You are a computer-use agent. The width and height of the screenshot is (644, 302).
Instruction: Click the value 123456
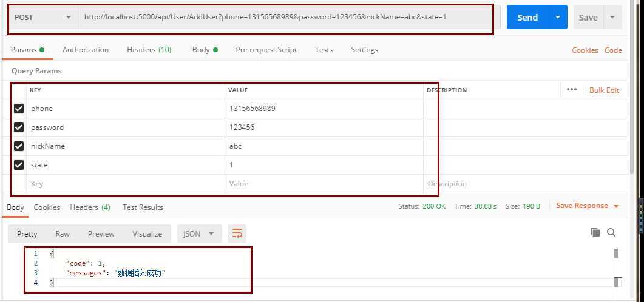point(242,127)
